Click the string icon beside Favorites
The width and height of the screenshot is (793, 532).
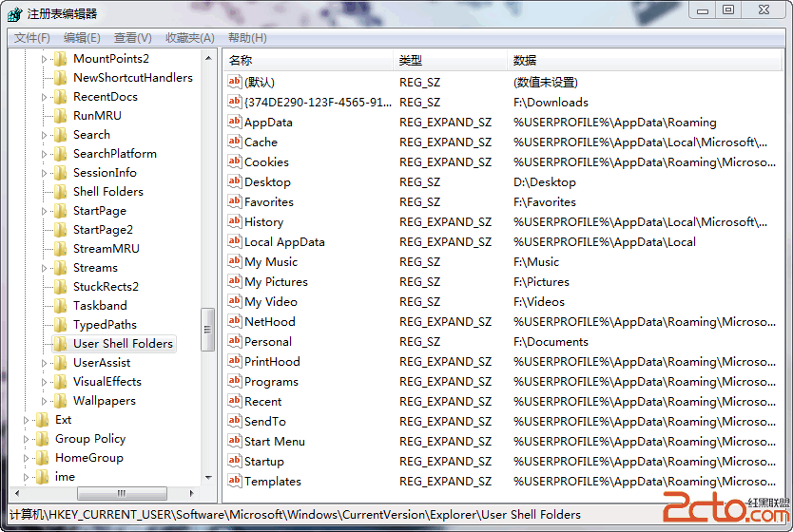[x=234, y=201]
